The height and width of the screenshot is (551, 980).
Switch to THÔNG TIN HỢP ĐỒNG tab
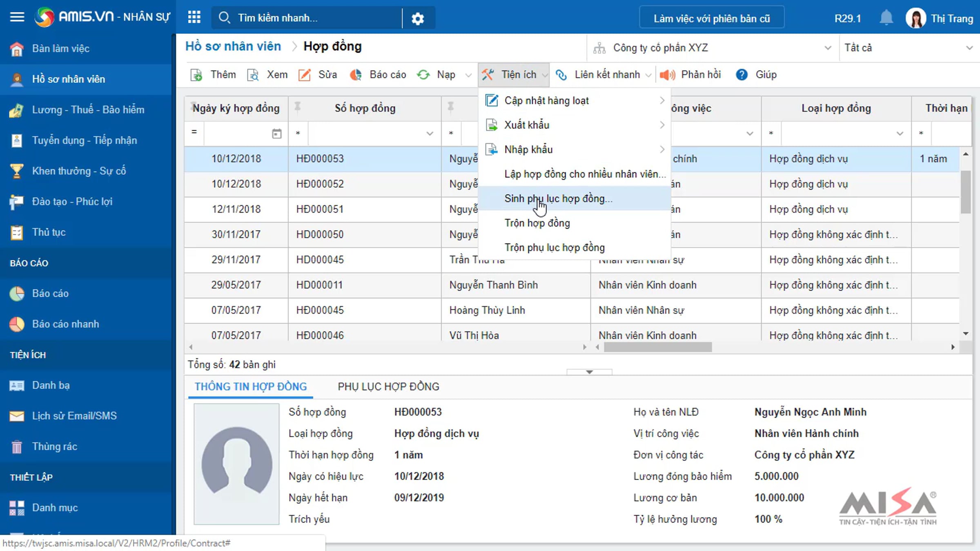250,387
